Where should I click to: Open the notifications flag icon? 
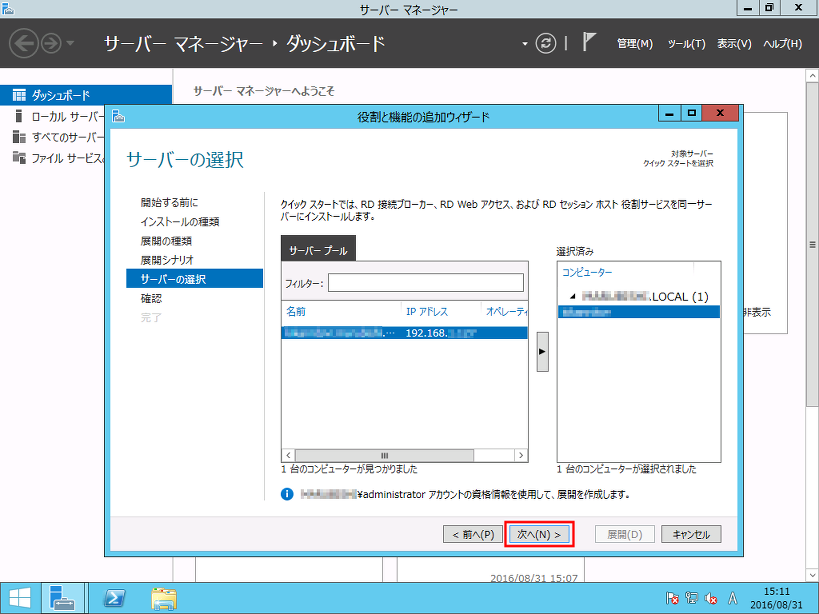588,41
